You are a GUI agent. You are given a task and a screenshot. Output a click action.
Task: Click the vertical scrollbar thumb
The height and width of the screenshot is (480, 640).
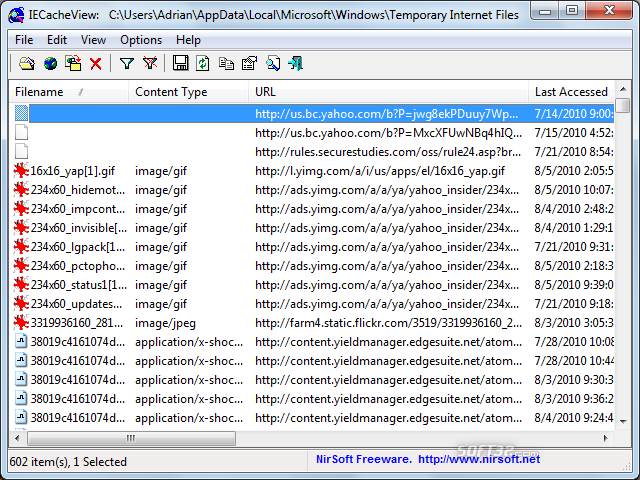click(x=623, y=104)
